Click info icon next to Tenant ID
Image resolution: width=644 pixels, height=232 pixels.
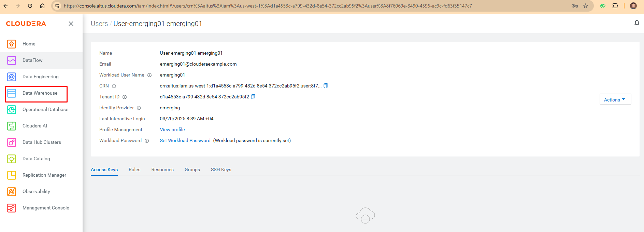[x=125, y=97]
